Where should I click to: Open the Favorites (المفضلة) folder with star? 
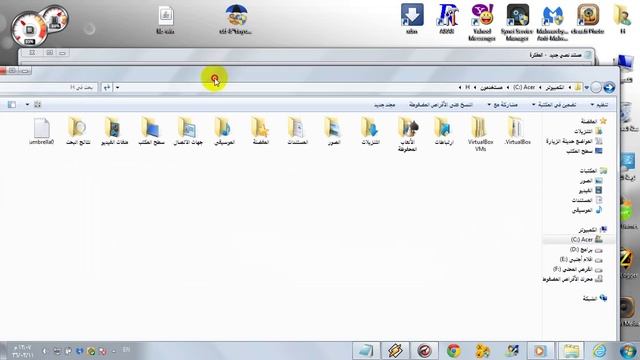click(260, 131)
